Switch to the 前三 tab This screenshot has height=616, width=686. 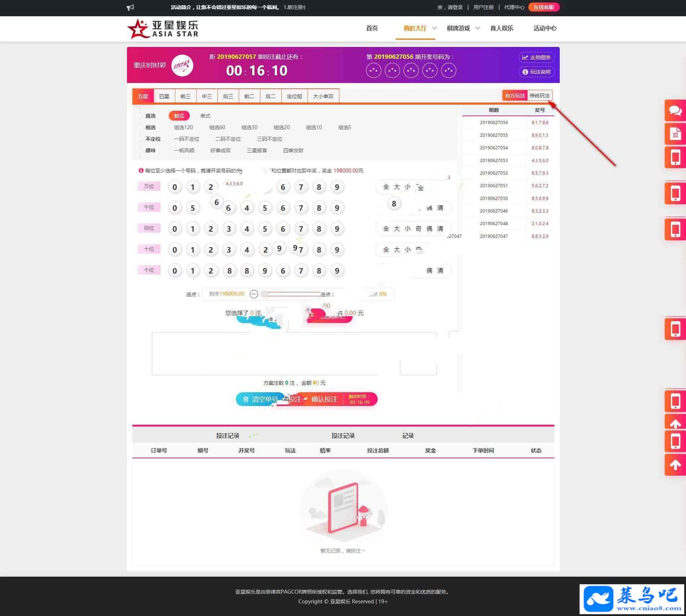pos(185,96)
